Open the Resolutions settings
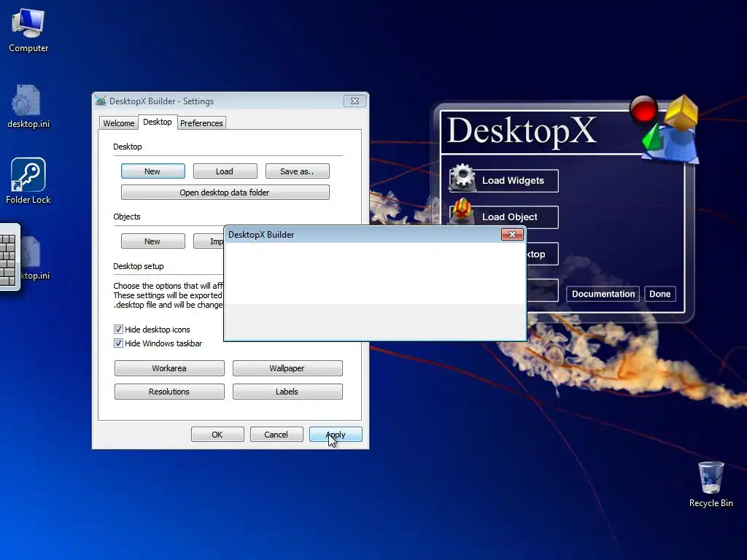This screenshot has width=747, height=560. [169, 392]
